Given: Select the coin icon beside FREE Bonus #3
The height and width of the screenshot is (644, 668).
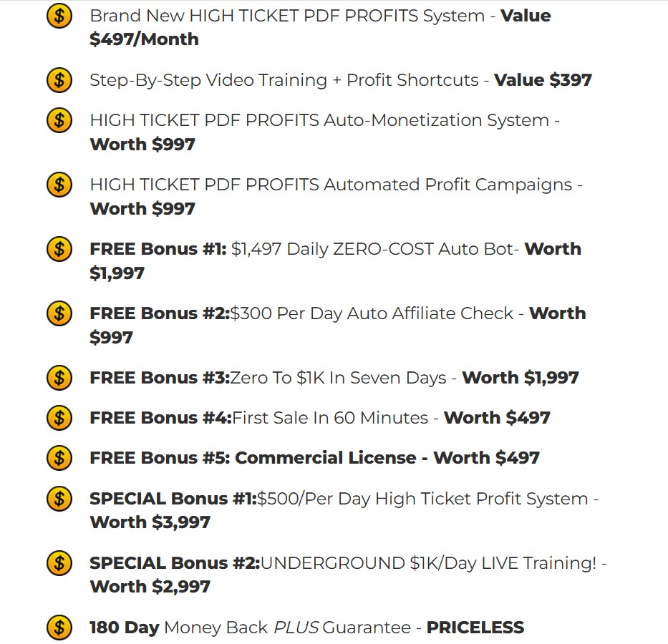Looking at the screenshot, I should click(x=59, y=378).
